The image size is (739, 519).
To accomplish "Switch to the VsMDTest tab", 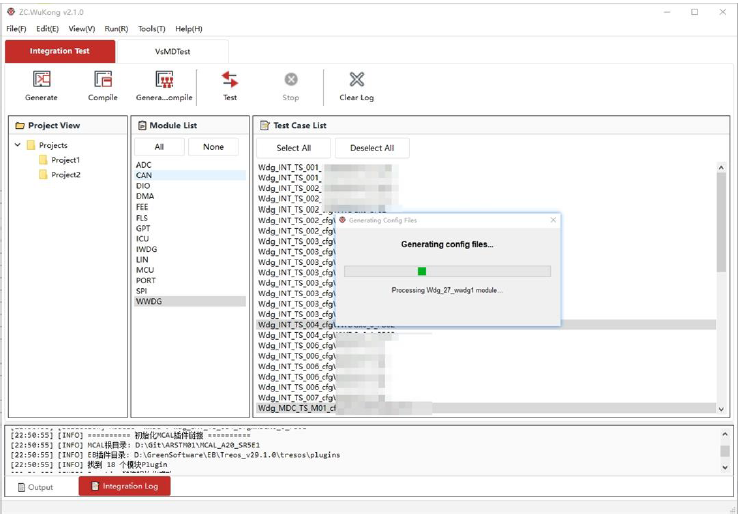I will point(172,51).
